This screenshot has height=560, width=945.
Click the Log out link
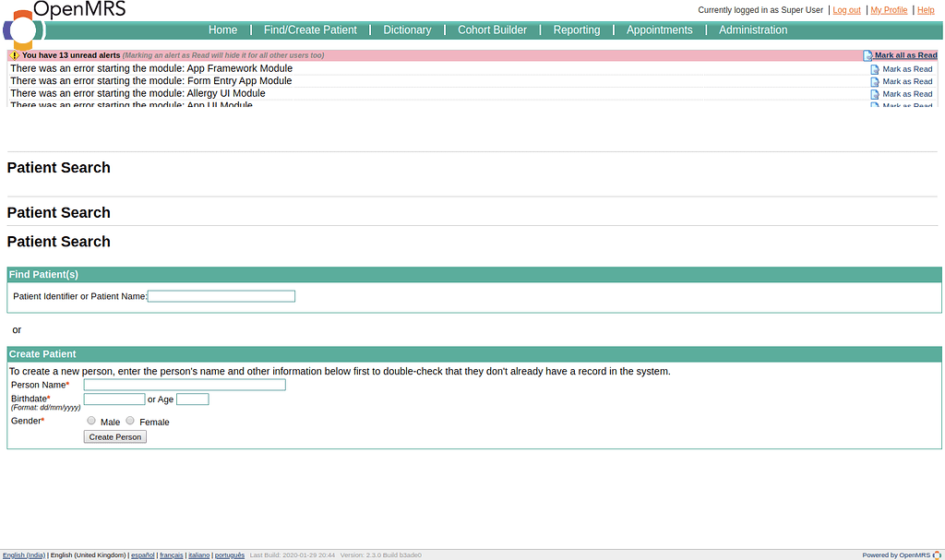(846, 10)
